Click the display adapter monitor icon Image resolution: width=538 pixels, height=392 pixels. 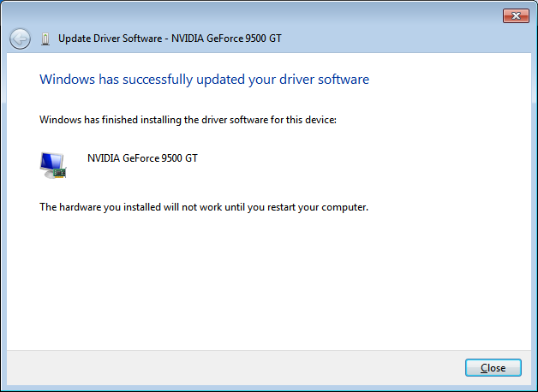click(x=53, y=165)
